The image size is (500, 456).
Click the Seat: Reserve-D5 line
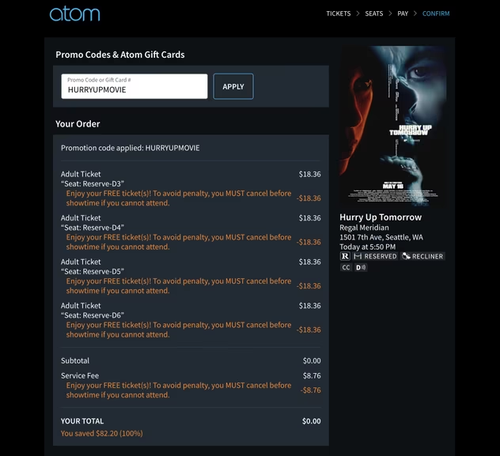pos(92,272)
